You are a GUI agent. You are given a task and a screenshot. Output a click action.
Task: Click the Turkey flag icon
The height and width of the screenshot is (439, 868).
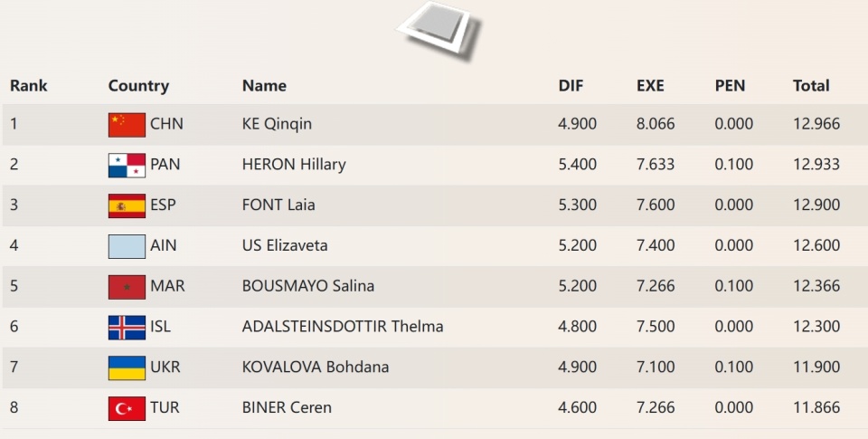tap(127, 408)
